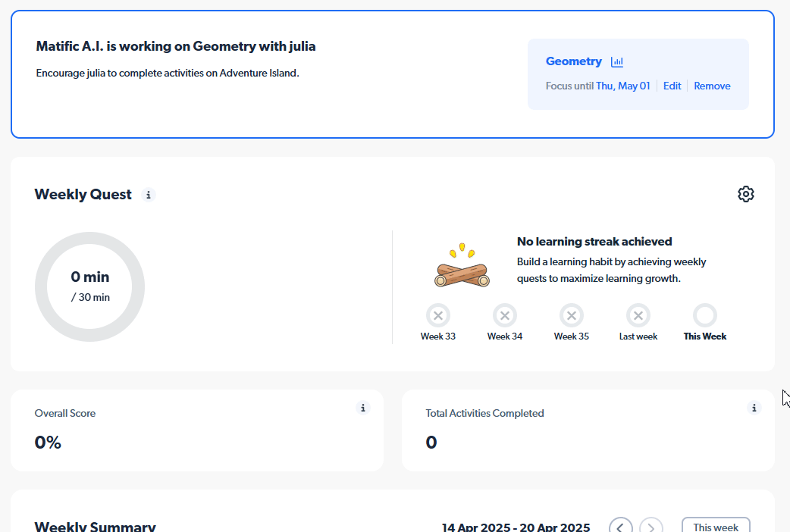Click the Overall Score info icon
The width and height of the screenshot is (790, 532).
coord(362,408)
